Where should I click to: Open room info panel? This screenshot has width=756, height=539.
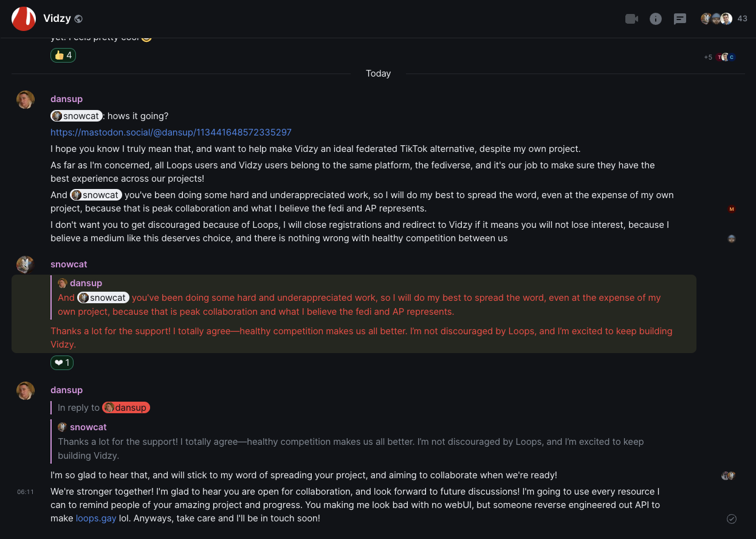pyautogui.click(x=656, y=19)
